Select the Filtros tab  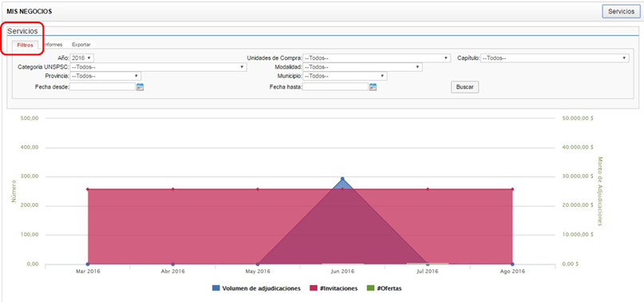[25, 45]
